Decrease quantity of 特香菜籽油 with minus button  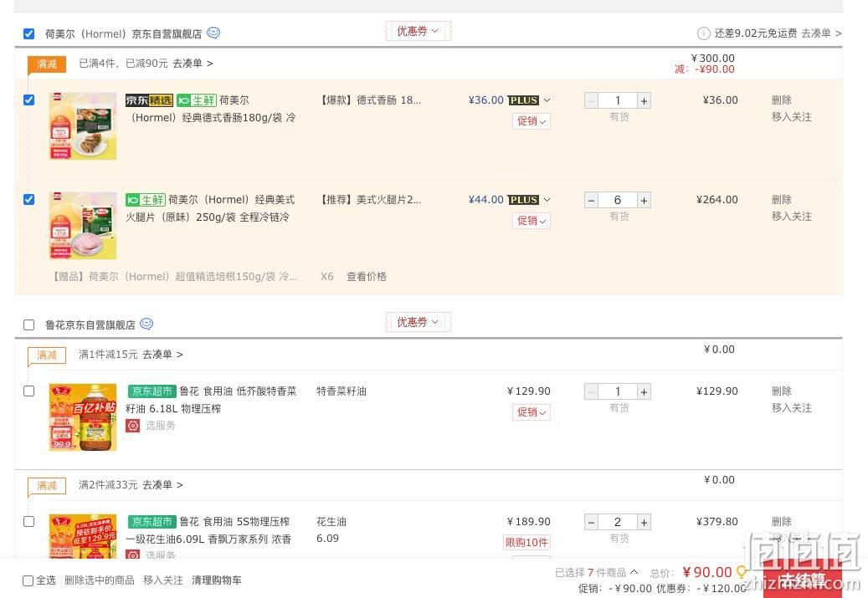click(x=591, y=391)
